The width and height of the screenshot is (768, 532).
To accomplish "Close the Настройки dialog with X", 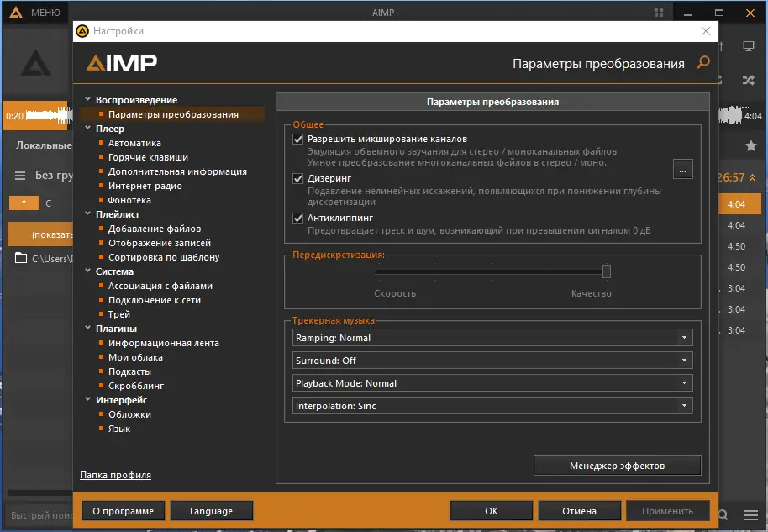I will click(706, 31).
